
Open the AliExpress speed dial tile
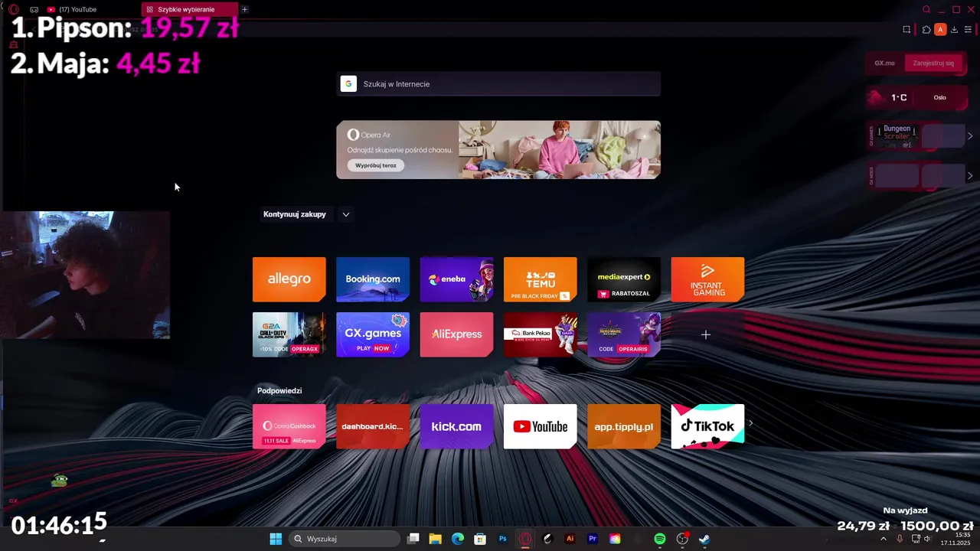(456, 334)
